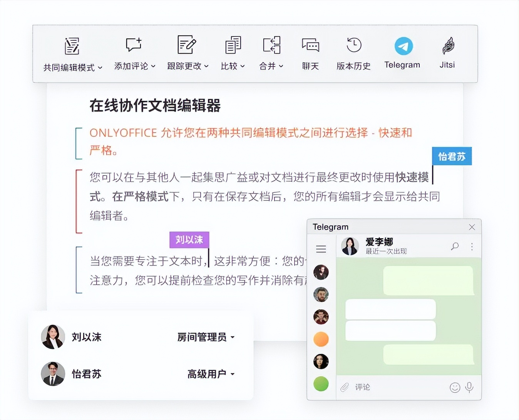Click 怡君苏's avatar in the user list

pyautogui.click(x=53, y=374)
